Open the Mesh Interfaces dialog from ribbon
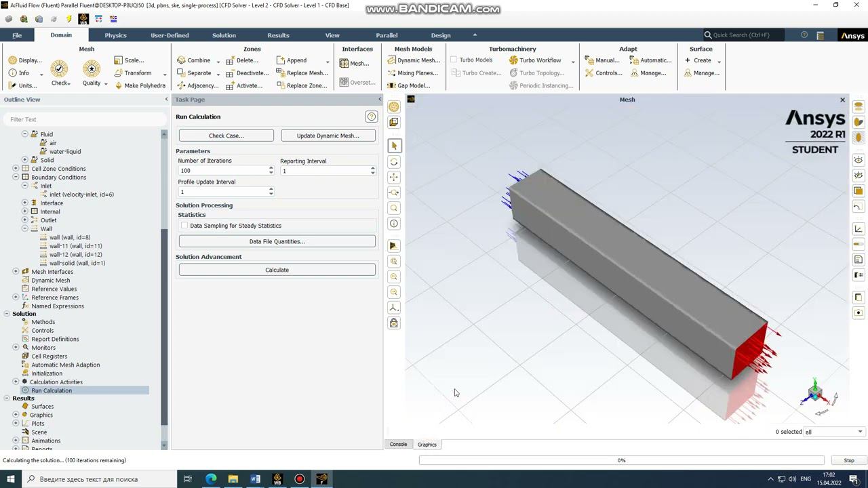Viewport: 868px width, 488px height. click(x=355, y=63)
